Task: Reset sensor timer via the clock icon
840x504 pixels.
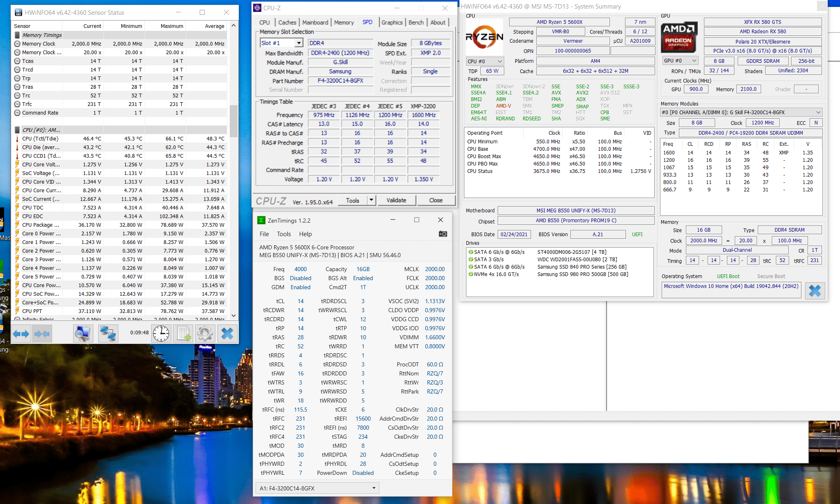Action: [161, 333]
